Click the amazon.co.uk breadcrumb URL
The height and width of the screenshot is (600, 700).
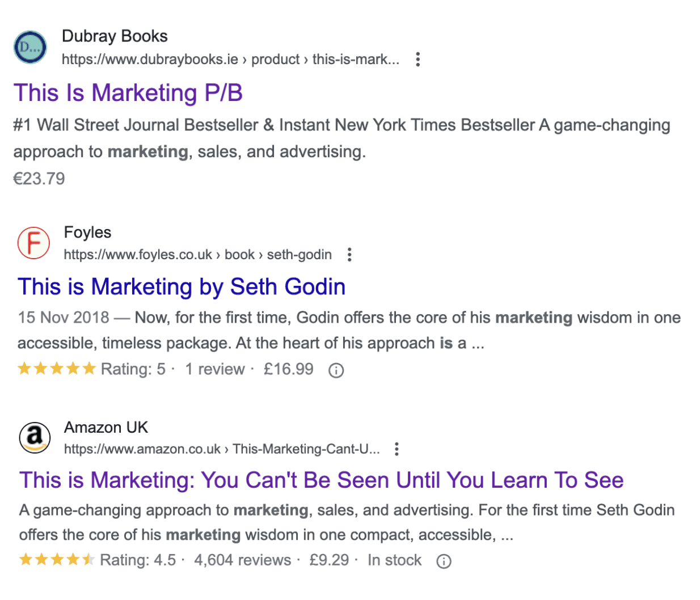point(221,449)
